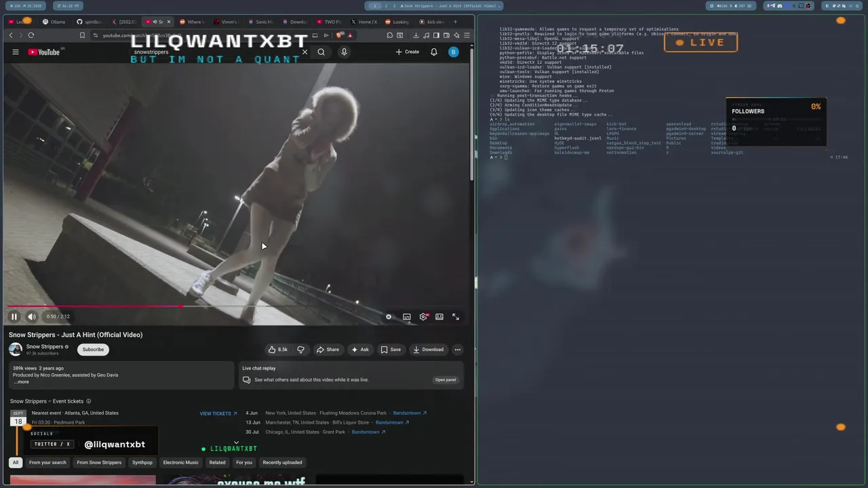Select the For you chip
The image size is (868, 488).
click(244, 462)
